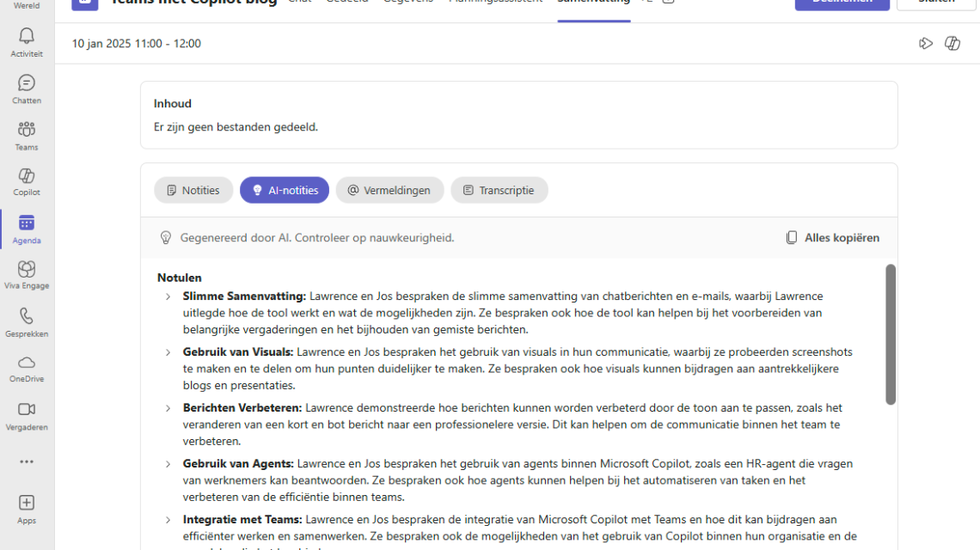Image resolution: width=980 pixels, height=550 pixels.
Task: Click the notes vertical scrollbar
Action: click(x=891, y=335)
